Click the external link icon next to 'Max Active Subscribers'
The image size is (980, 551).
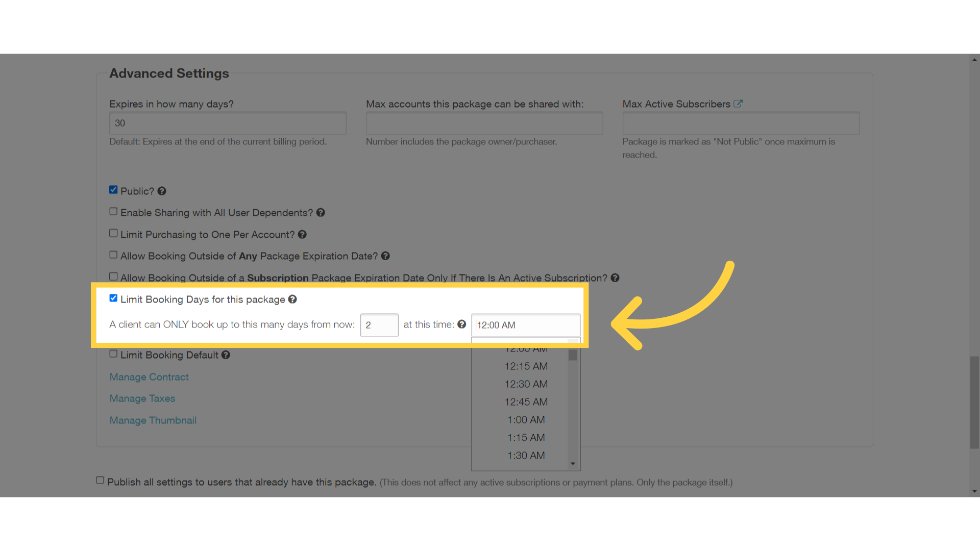coord(737,103)
